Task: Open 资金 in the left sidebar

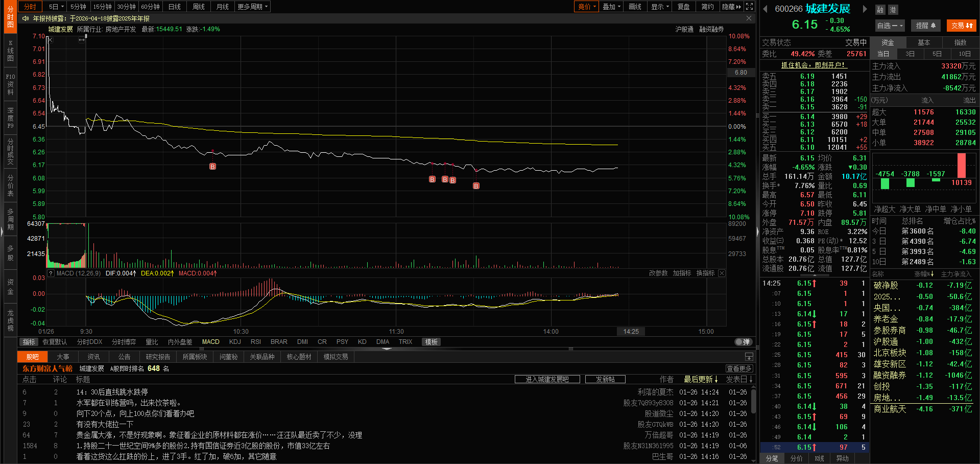Action: click(11, 287)
